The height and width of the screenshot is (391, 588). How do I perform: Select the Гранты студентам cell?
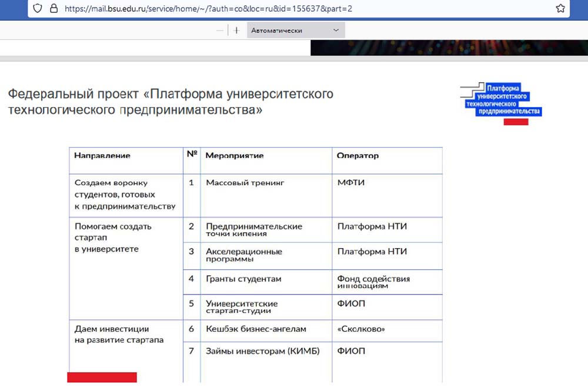click(x=243, y=279)
